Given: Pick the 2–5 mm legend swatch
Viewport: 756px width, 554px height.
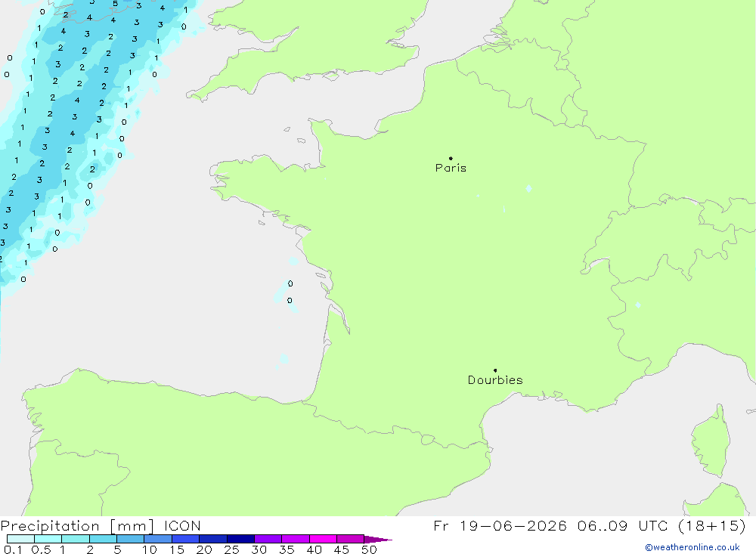Looking at the screenshot, I should tap(103, 539).
